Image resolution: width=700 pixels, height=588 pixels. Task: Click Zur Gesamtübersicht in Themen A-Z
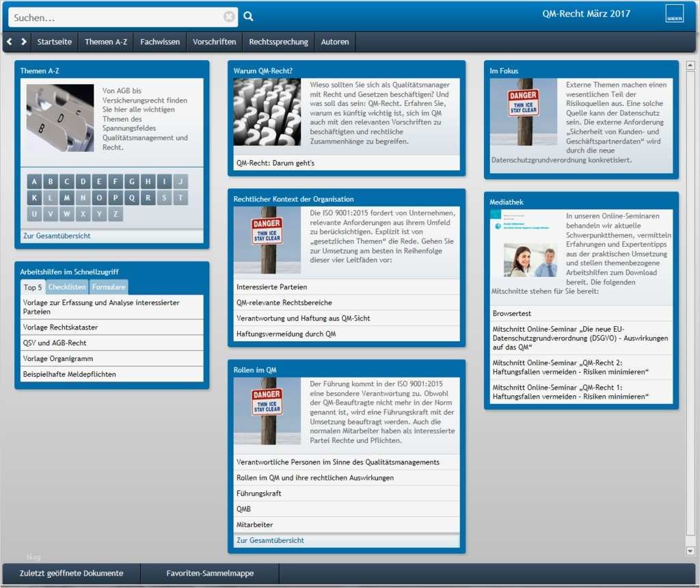coord(57,236)
